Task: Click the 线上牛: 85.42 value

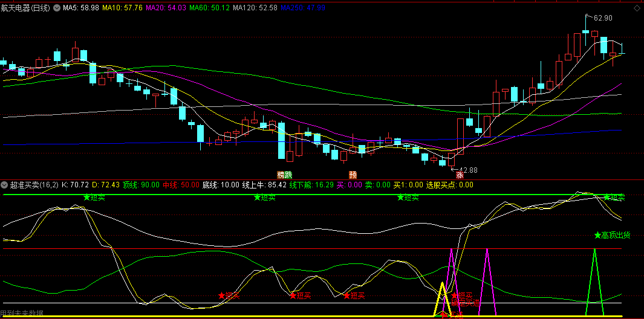Action: (x=264, y=185)
